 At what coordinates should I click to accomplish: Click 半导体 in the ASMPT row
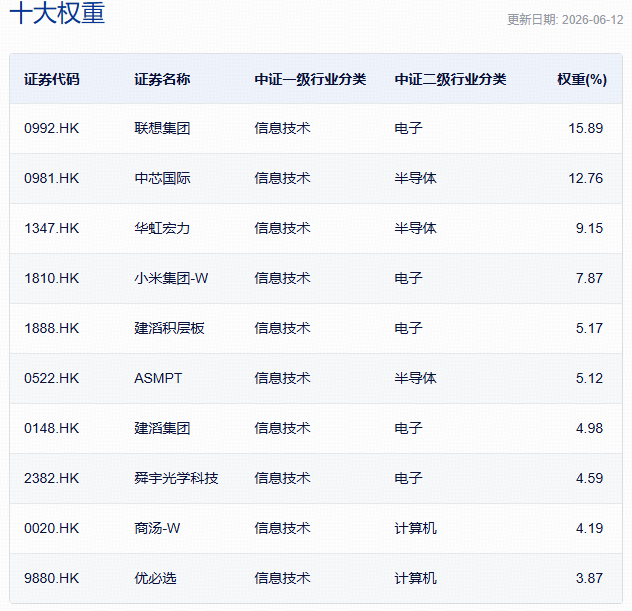coord(416,378)
